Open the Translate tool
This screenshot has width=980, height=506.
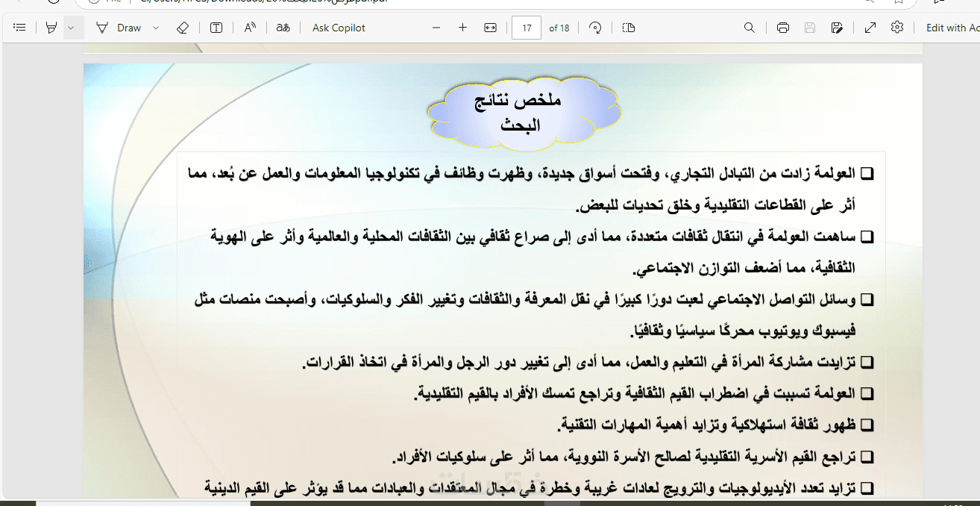click(283, 28)
